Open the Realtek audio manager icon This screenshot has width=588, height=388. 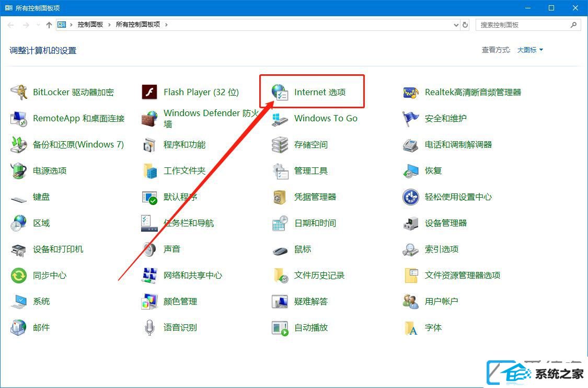click(x=411, y=93)
